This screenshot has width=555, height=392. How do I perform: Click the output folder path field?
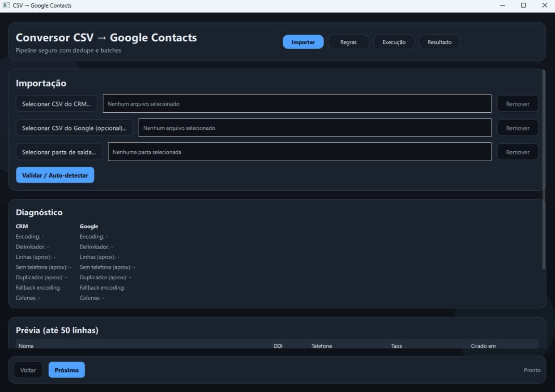(x=299, y=152)
